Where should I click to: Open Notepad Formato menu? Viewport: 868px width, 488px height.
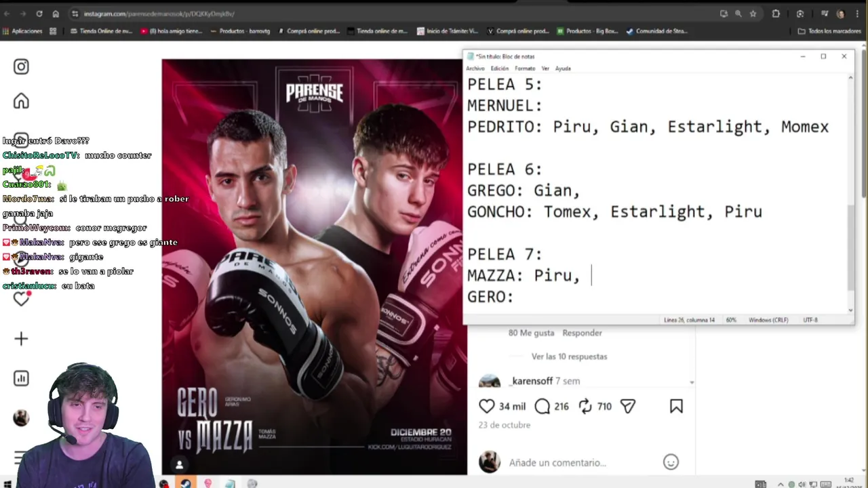[x=525, y=68]
